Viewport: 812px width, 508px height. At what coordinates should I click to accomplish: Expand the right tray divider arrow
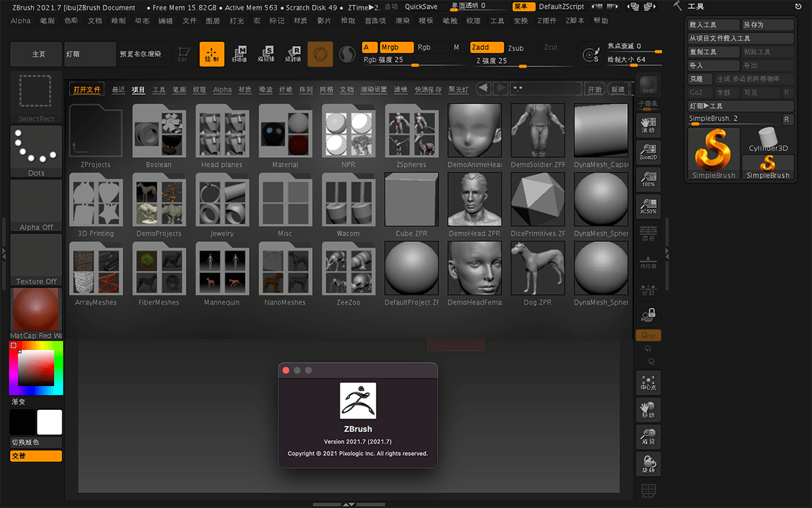click(x=667, y=253)
